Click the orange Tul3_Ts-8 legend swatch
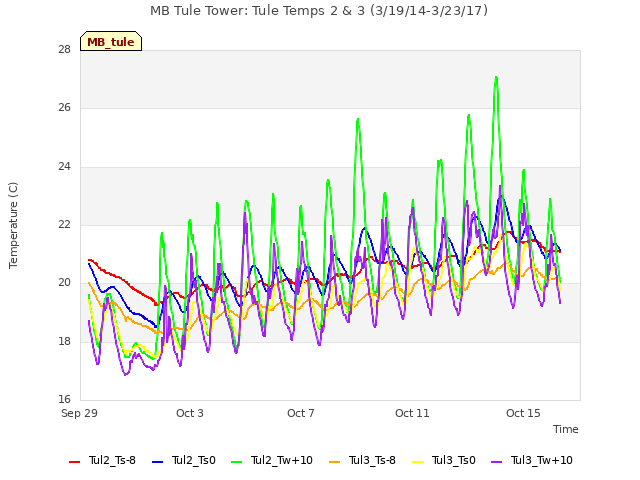 coord(334,462)
